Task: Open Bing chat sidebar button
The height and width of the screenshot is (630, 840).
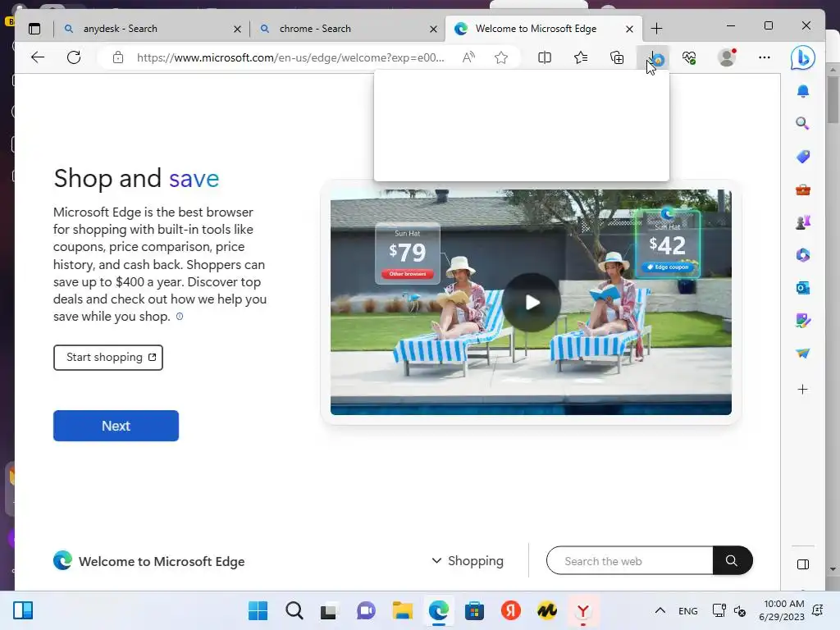Action: click(x=802, y=57)
